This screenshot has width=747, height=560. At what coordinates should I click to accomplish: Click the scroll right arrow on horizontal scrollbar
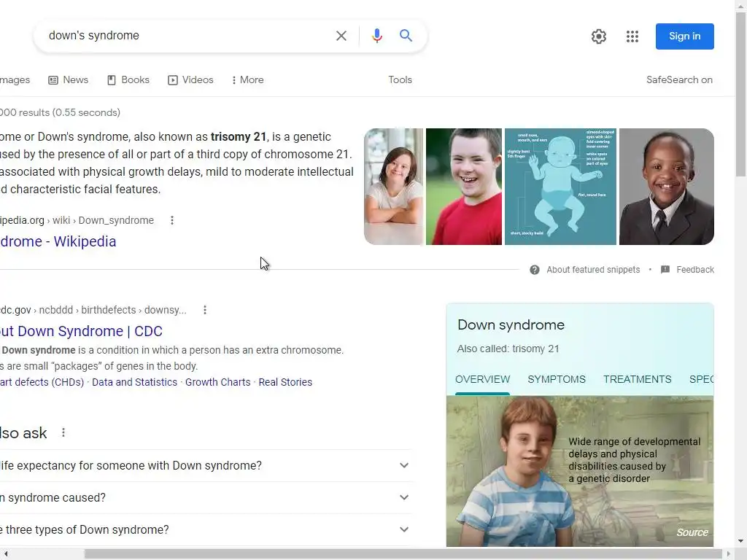729,554
